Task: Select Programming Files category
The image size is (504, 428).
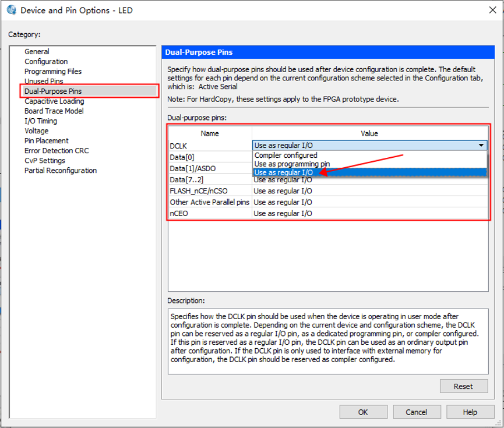Action: pyautogui.click(x=53, y=72)
